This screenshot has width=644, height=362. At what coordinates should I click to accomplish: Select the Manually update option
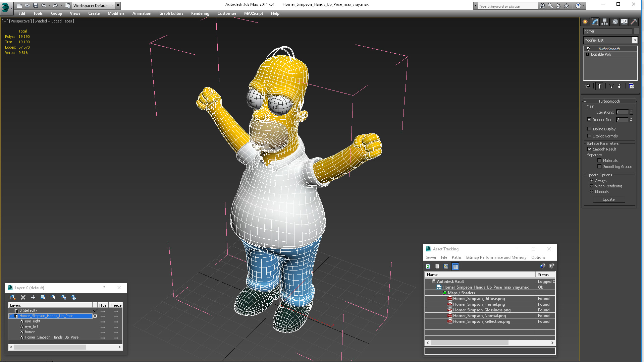click(x=592, y=192)
